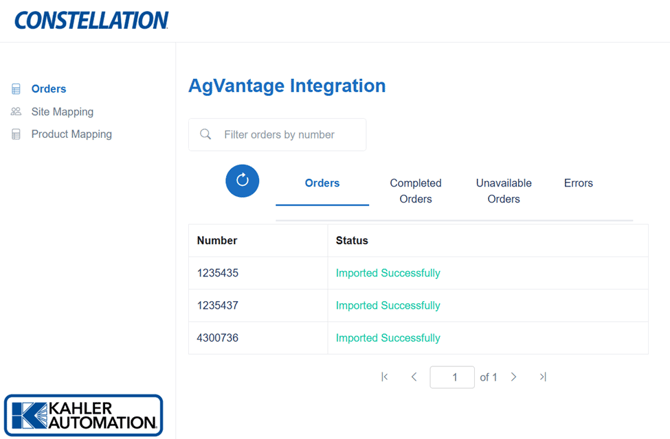Go to the previous page arrow
The image size is (670, 439).
[x=414, y=377]
